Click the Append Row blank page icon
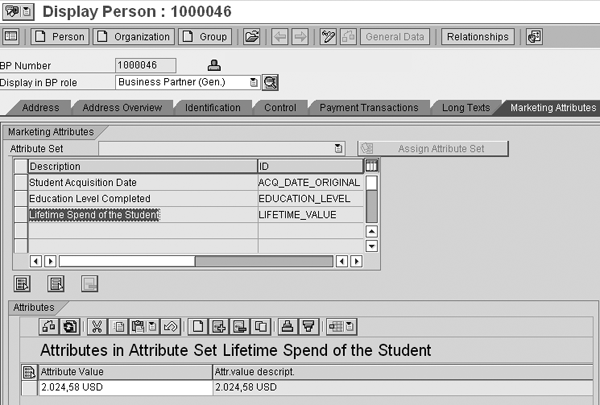 (198, 327)
